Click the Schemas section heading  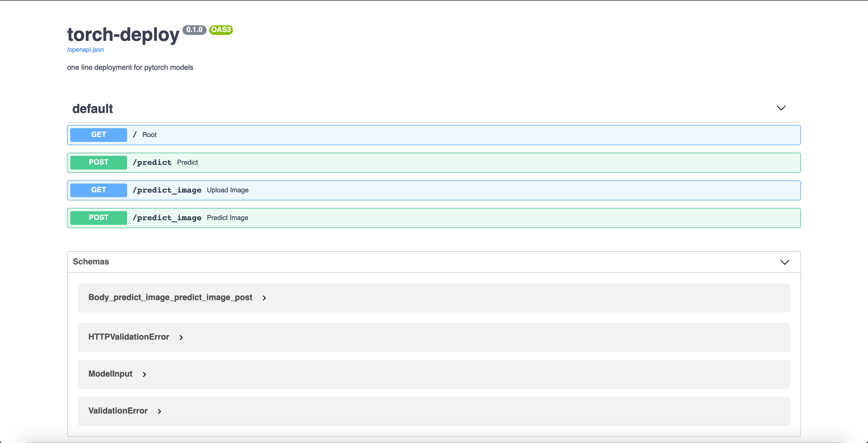[x=91, y=262]
